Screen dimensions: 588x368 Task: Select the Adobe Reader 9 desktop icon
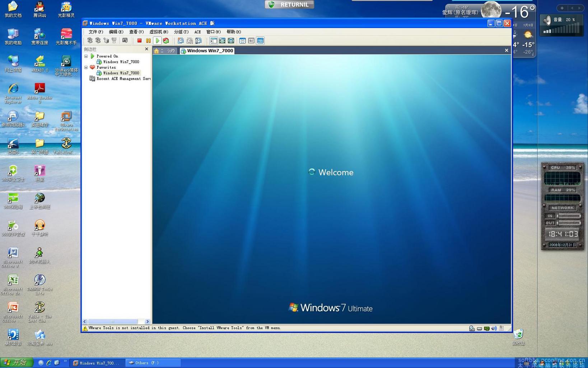(x=39, y=93)
